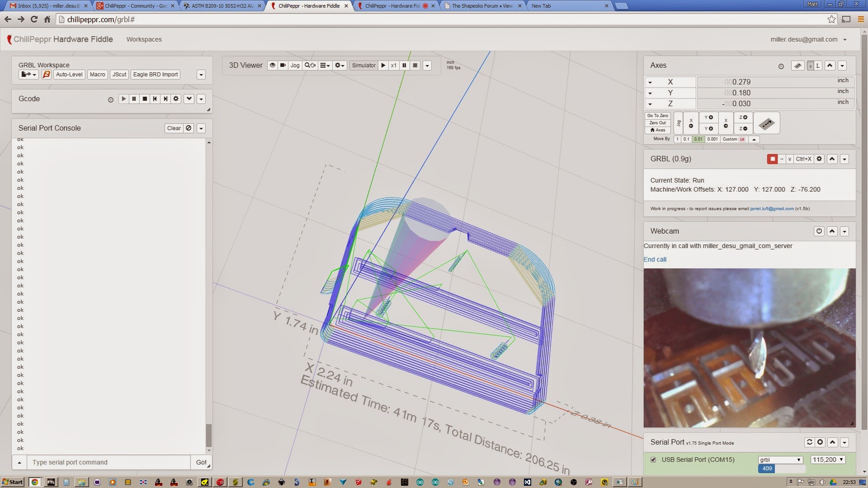This screenshot has width=868, height=488.
Task: Click the Auto-Level button
Action: pos(69,75)
